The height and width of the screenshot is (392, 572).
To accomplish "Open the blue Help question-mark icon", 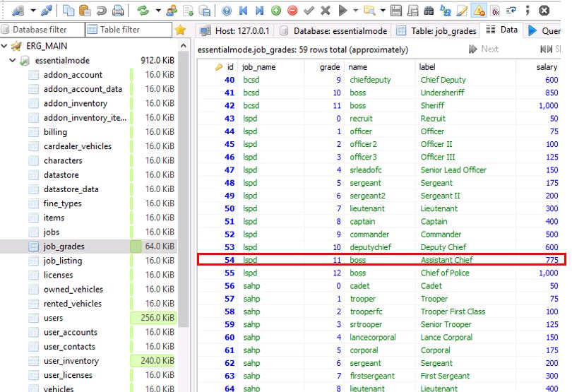I will coord(227,11).
